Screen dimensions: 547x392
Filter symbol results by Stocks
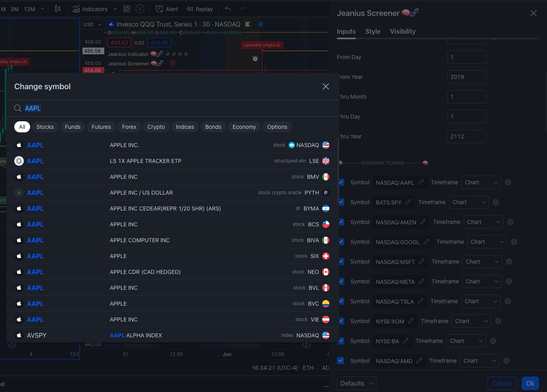[x=45, y=127]
